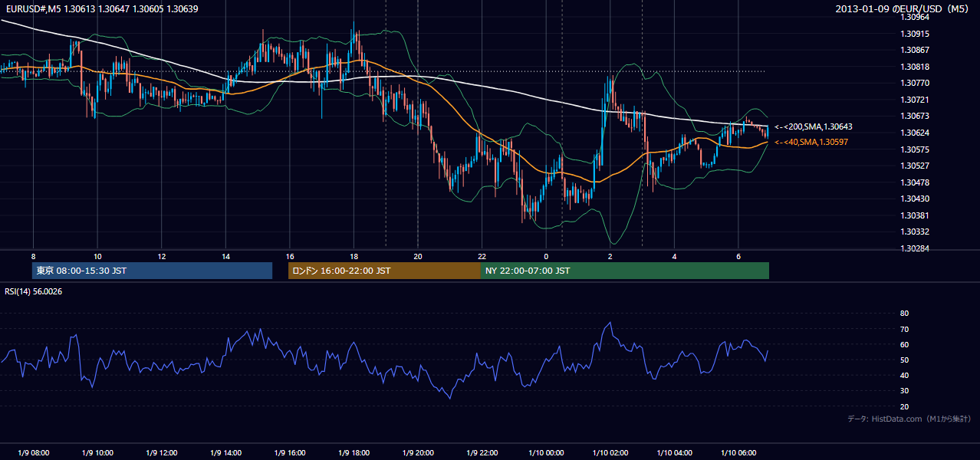
Task: Click the 1/9 10:00 time label
Action: (97, 453)
